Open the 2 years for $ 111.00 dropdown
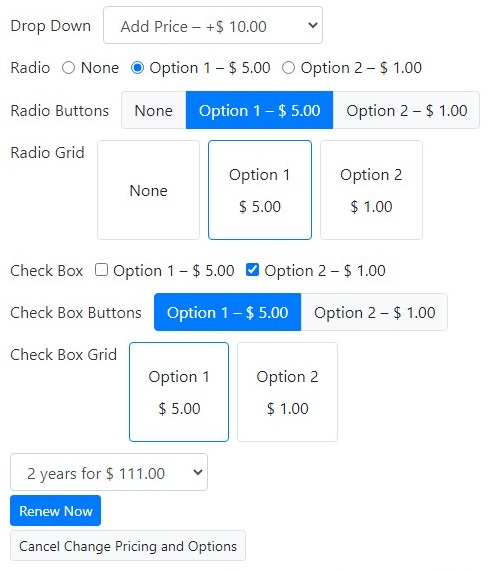Screen dimensions: 492x571 pyautogui.click(x=109, y=472)
